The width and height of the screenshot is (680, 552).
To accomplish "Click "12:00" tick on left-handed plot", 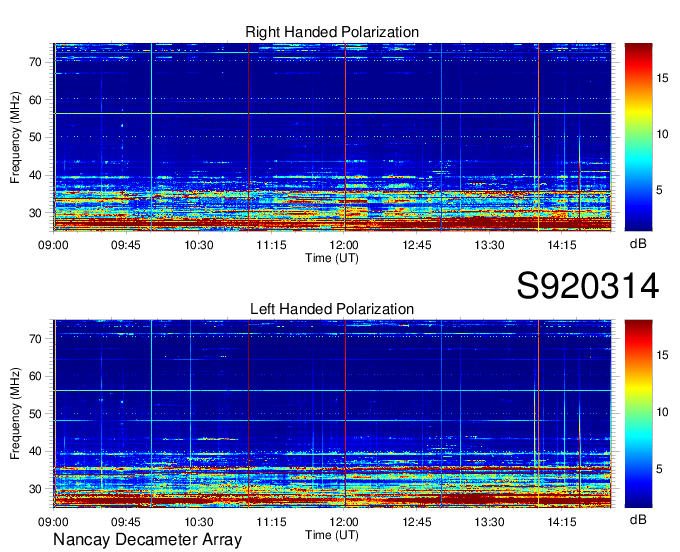I will (344, 522).
